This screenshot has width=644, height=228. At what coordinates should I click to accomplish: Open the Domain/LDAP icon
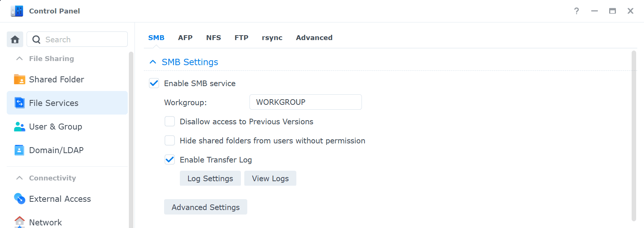19,150
